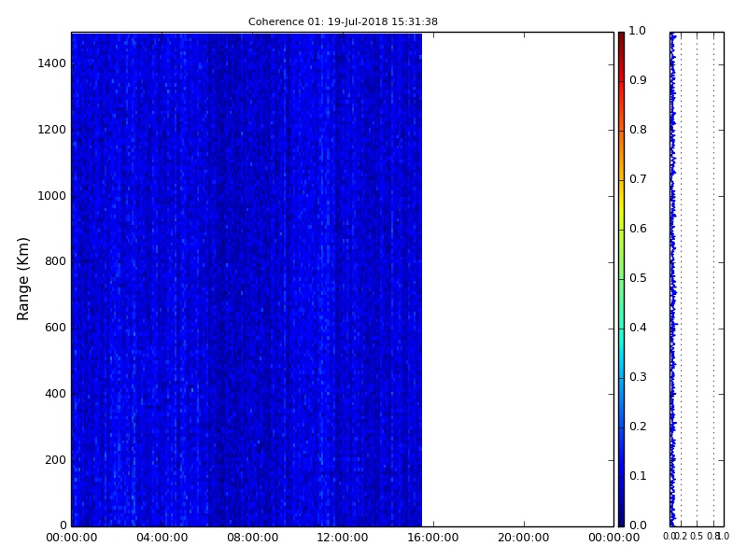The image size is (747, 560).
Task: Click the 04:00:00 time axis label
Action: [x=162, y=538]
